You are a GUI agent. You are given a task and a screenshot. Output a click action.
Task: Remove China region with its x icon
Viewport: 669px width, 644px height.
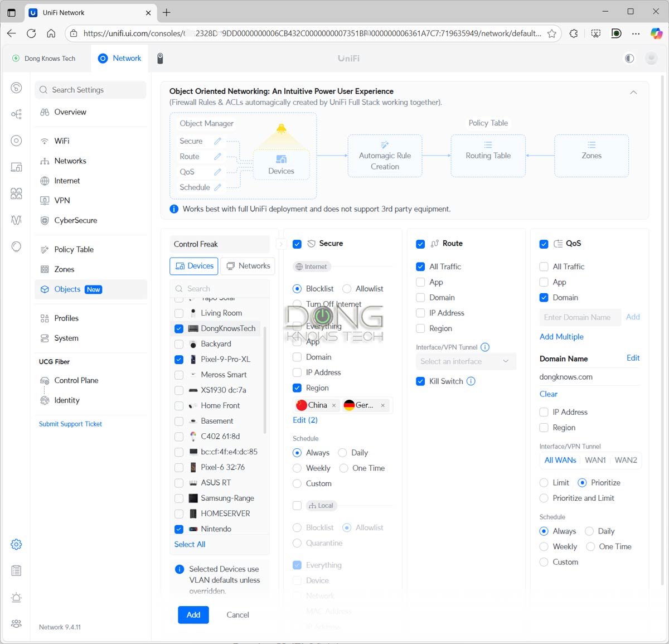334,405
